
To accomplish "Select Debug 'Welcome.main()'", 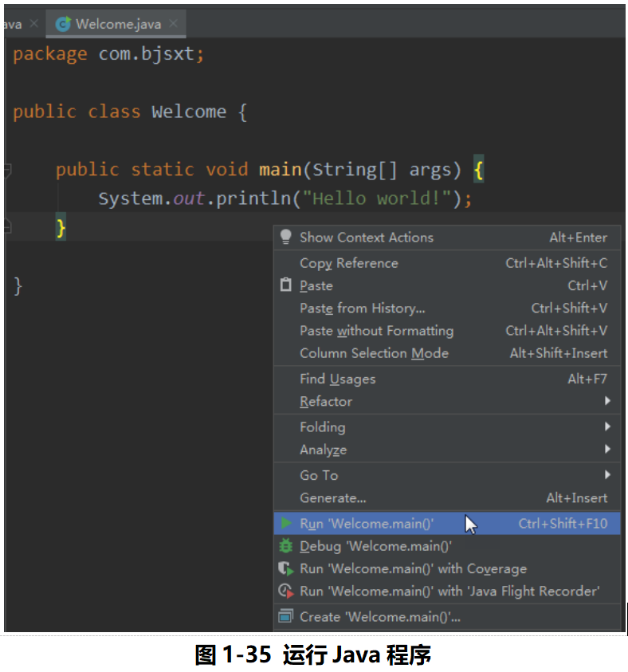I will [447, 545].
